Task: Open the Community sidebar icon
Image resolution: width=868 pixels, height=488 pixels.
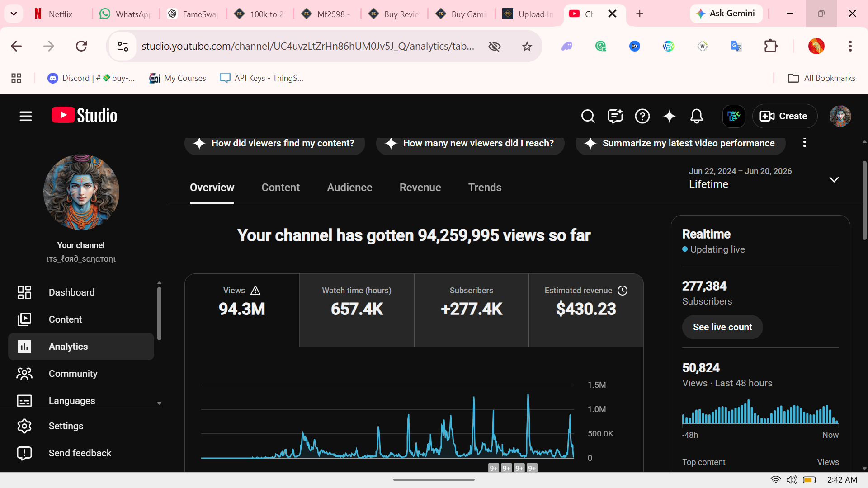Action: pyautogui.click(x=24, y=374)
